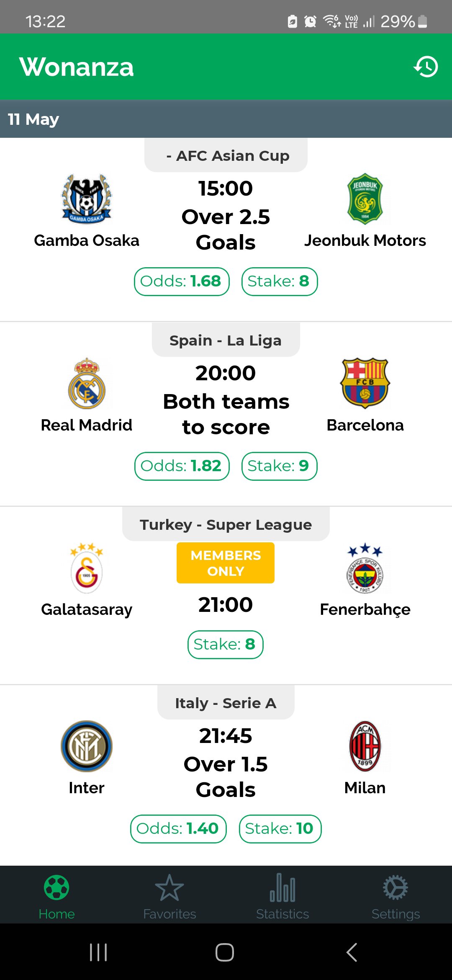
Task: Click the Odds 1.68 pill
Action: [x=182, y=281]
